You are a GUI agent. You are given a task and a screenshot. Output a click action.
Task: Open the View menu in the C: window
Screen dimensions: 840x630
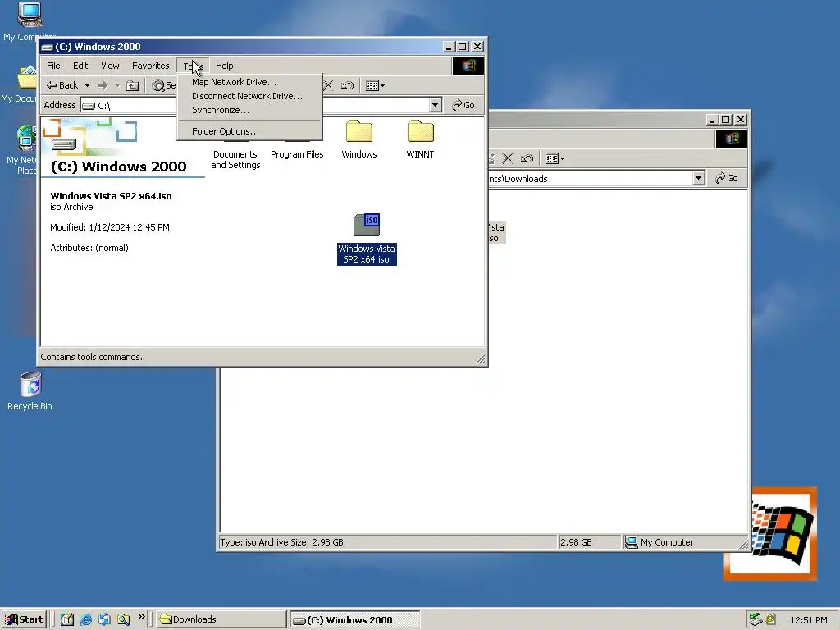(x=111, y=66)
